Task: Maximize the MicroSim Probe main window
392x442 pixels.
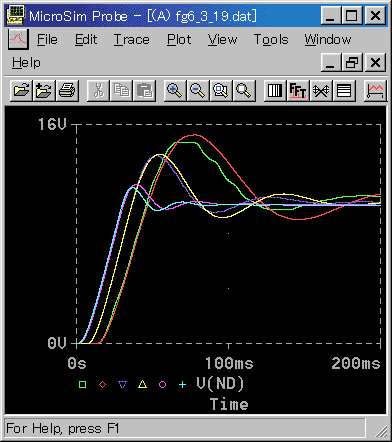Action: tap(352, 15)
